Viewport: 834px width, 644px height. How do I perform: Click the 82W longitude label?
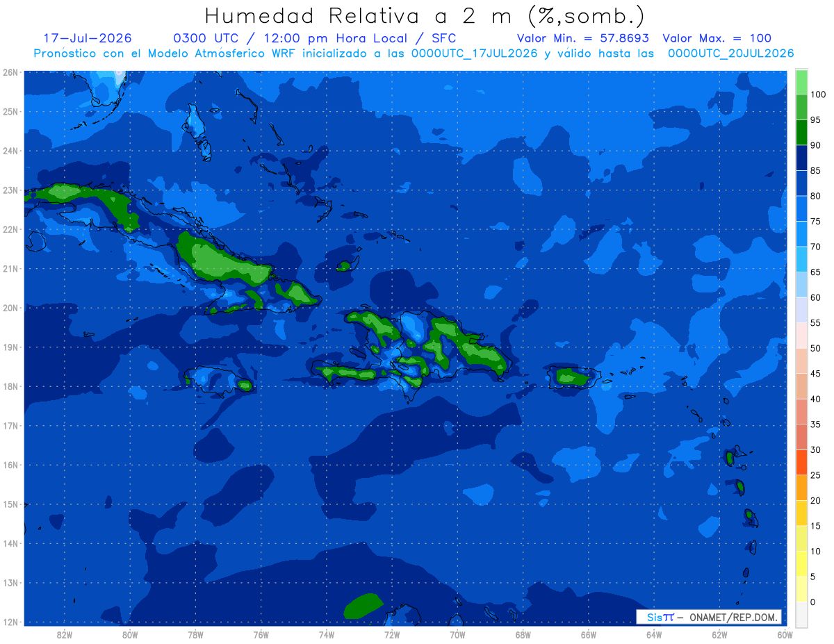[x=65, y=634]
